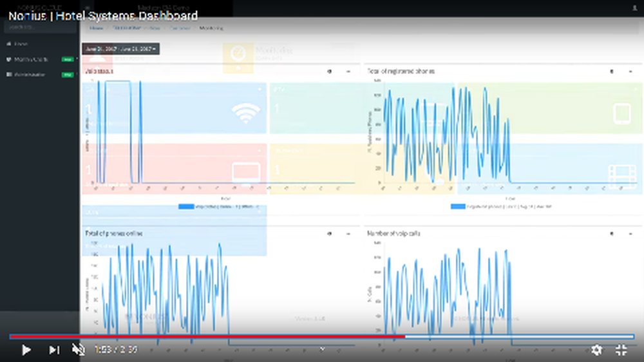Click the Total of phones online settings icon
Image resolution: width=644 pixels, height=362 pixels.
(x=329, y=234)
